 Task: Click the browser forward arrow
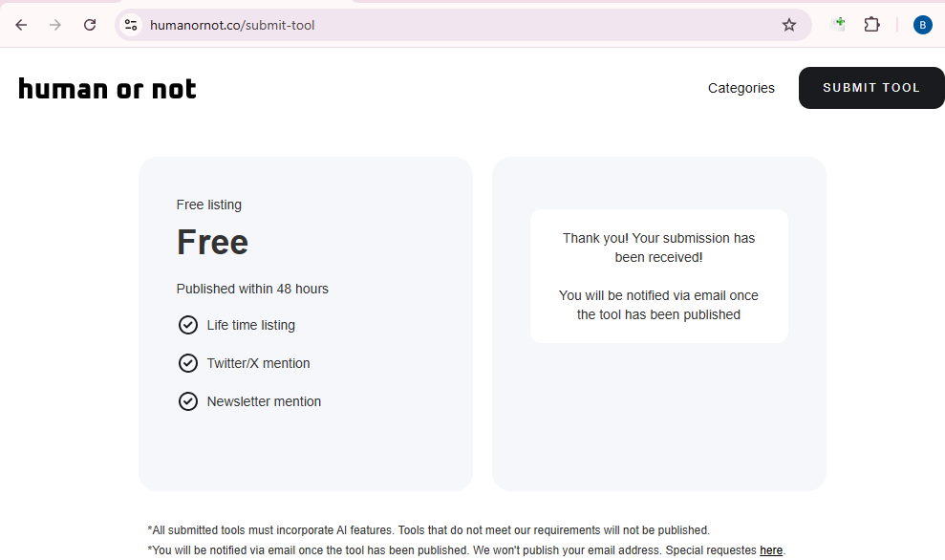(x=55, y=25)
